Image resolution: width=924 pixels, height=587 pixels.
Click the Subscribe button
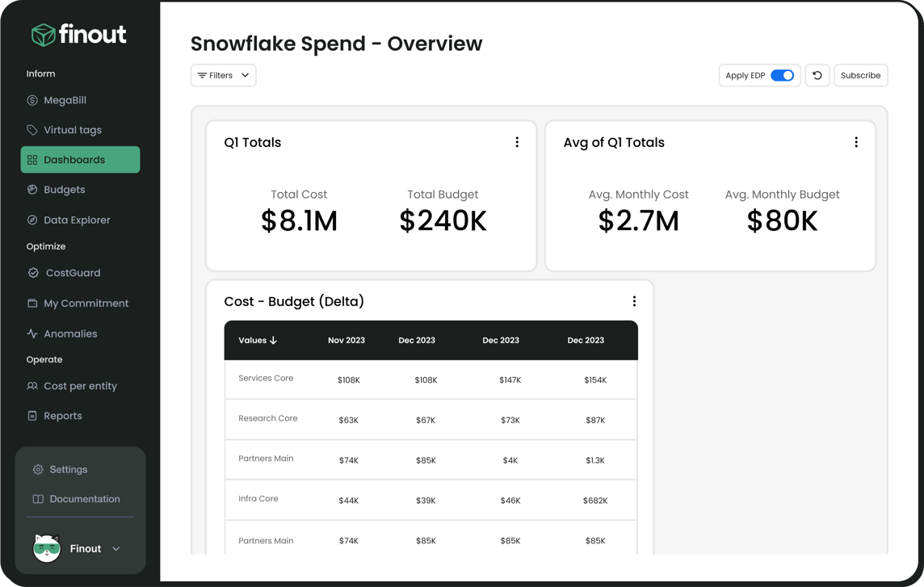(860, 74)
